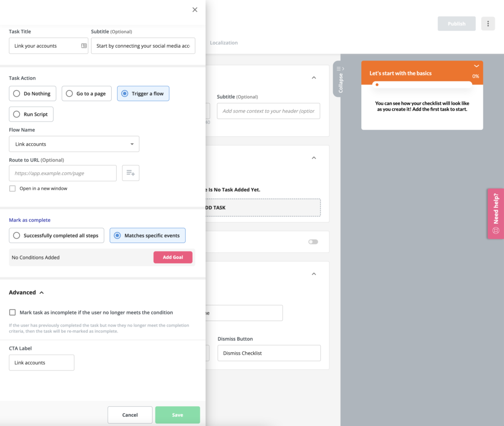
Task: Select the Trigger a flow action
Action: tap(143, 93)
